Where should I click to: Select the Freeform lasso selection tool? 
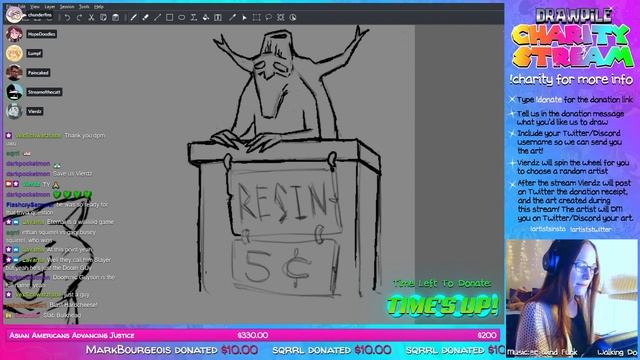click(x=268, y=18)
